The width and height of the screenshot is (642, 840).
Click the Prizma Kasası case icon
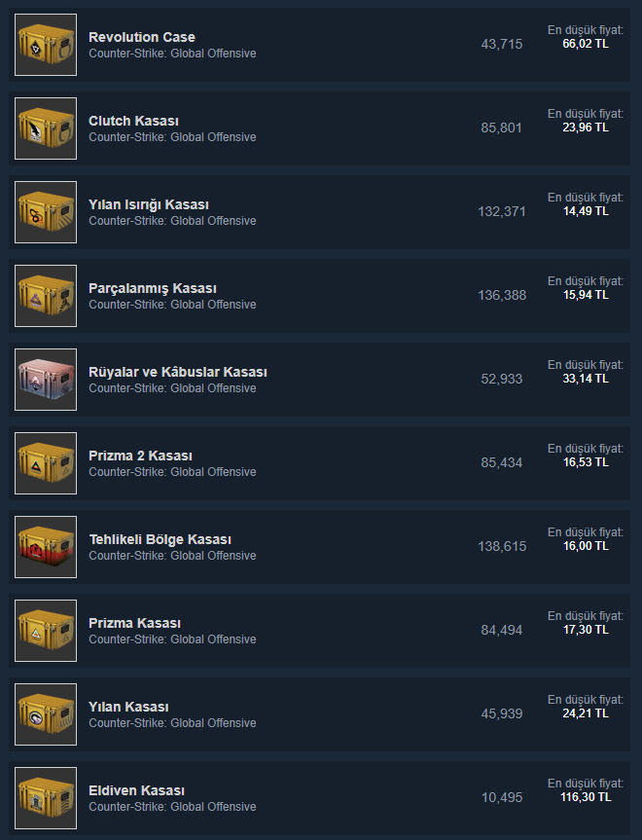(x=46, y=631)
